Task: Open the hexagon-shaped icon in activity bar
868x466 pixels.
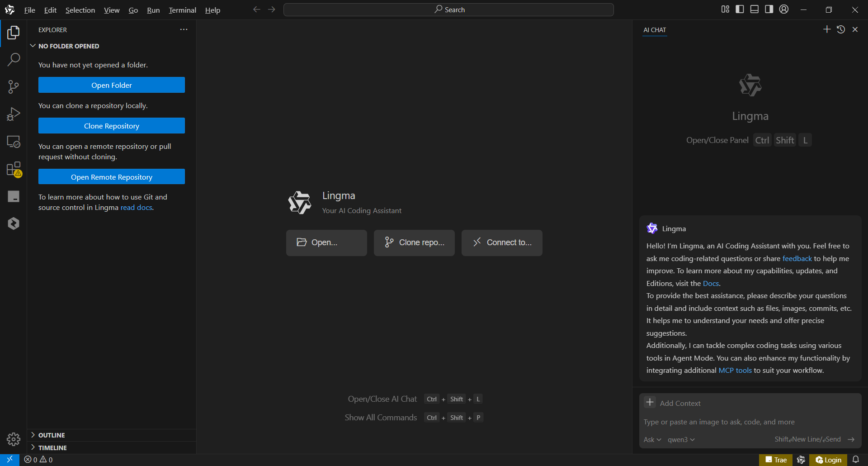Action: [14, 223]
